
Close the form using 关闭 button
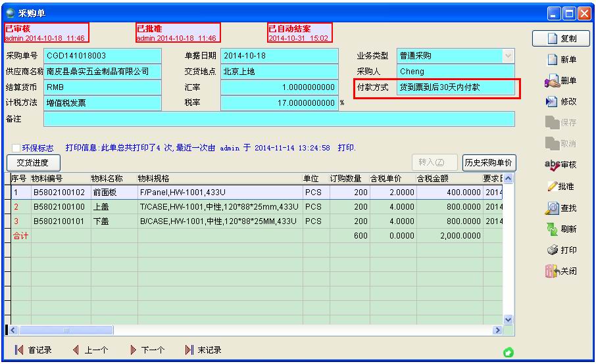pos(560,271)
